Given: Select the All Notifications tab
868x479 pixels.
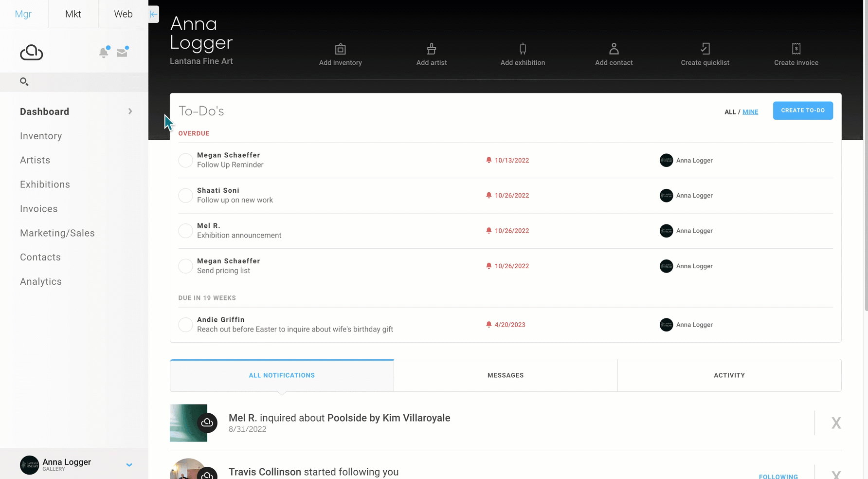Looking at the screenshot, I should (x=282, y=375).
